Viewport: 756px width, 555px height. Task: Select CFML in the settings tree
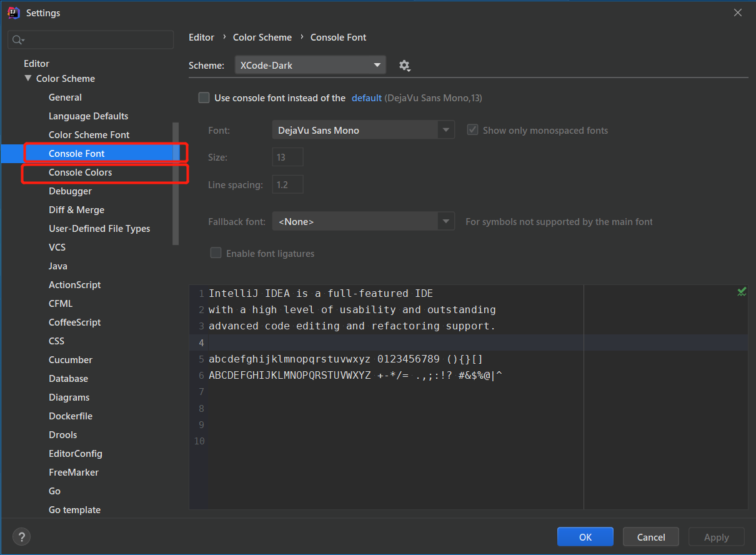(x=61, y=304)
